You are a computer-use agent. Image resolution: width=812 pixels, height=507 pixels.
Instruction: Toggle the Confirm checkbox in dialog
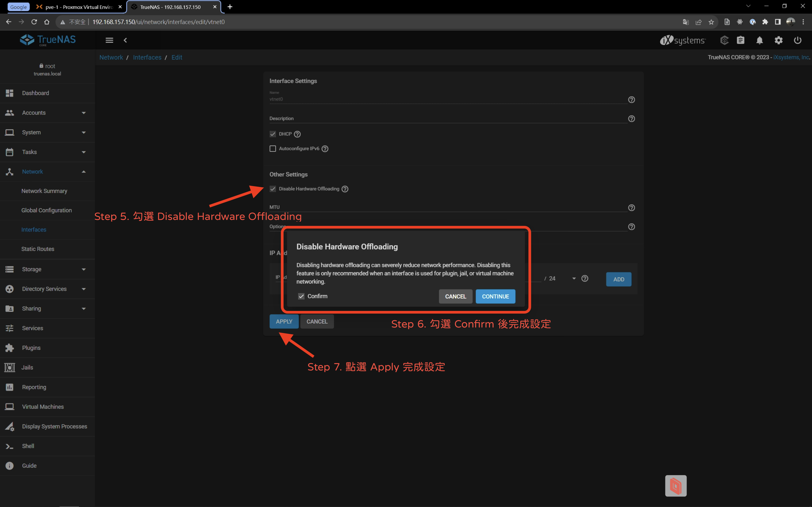click(x=301, y=296)
